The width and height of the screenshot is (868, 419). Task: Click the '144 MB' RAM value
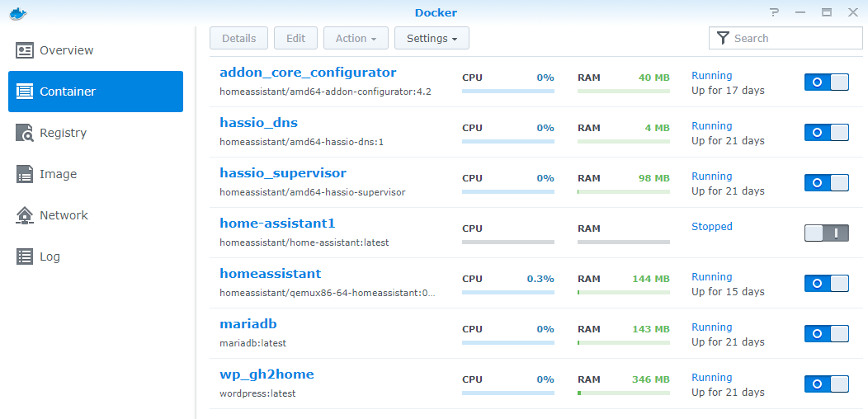pos(651,279)
